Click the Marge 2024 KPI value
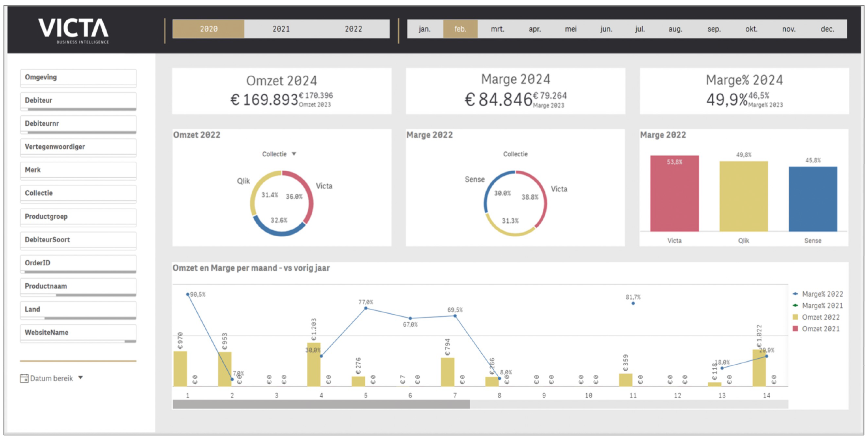The height and width of the screenshot is (439, 868). [x=499, y=100]
